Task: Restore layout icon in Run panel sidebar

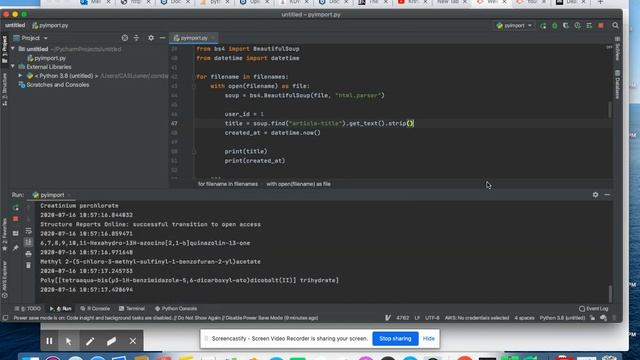Action: coord(16,233)
